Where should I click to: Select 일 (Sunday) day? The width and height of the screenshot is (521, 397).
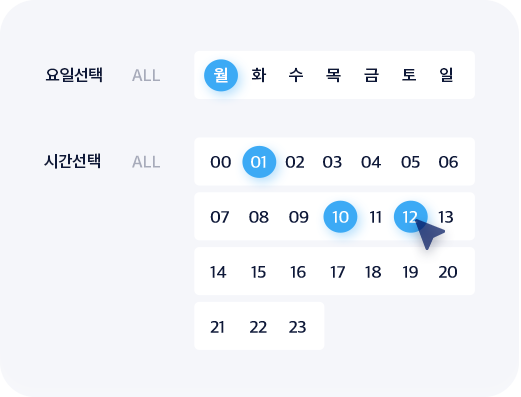[x=446, y=75]
